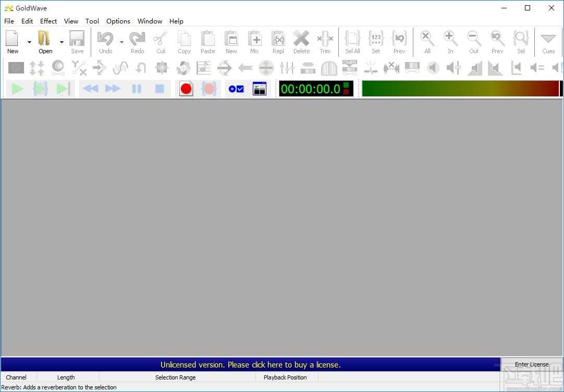The width and height of the screenshot is (564, 392).
Task: Click the green-to-red volume level meter
Action: 460,89
